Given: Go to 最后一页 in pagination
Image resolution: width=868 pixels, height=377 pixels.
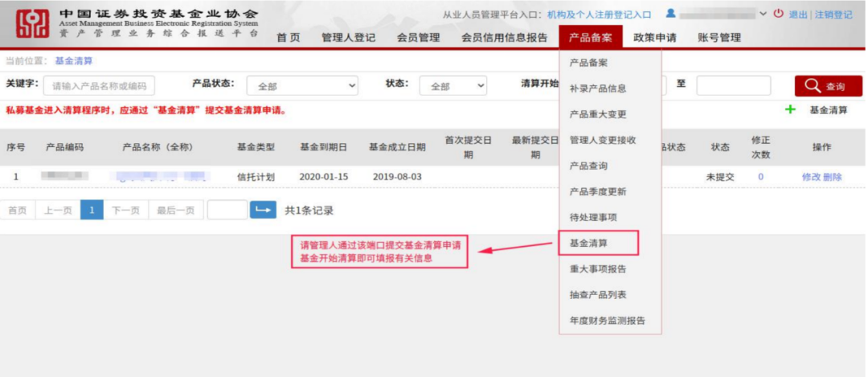Looking at the screenshot, I should pos(175,211).
